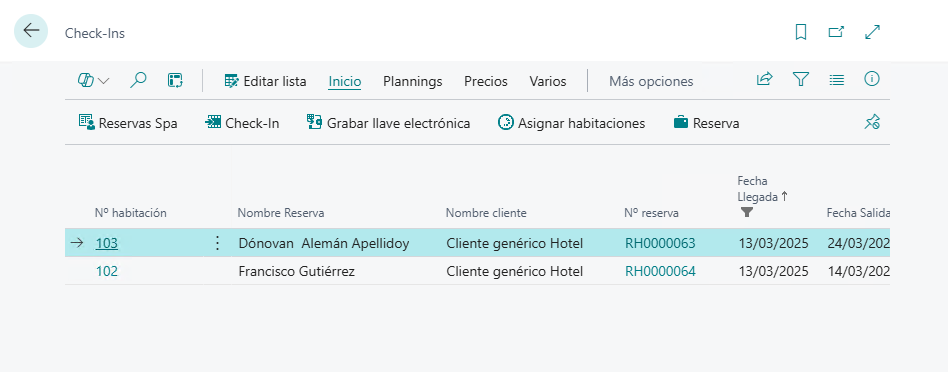Open page in new window icon
The height and width of the screenshot is (372, 948).
pyautogui.click(x=836, y=32)
